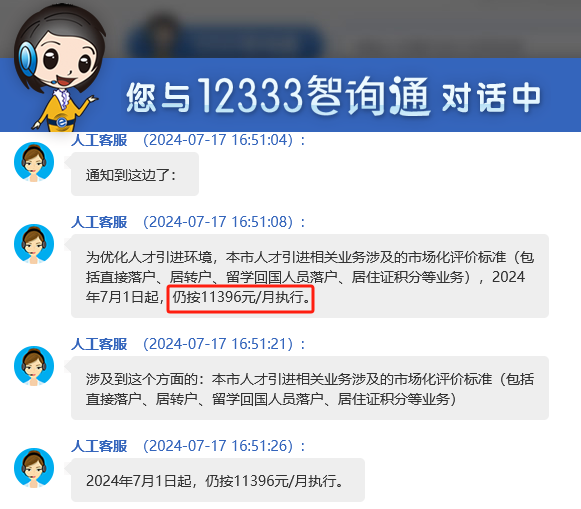Click the 人工客服 name at 16:51:08
This screenshot has height=509, width=581.
pos(99,222)
